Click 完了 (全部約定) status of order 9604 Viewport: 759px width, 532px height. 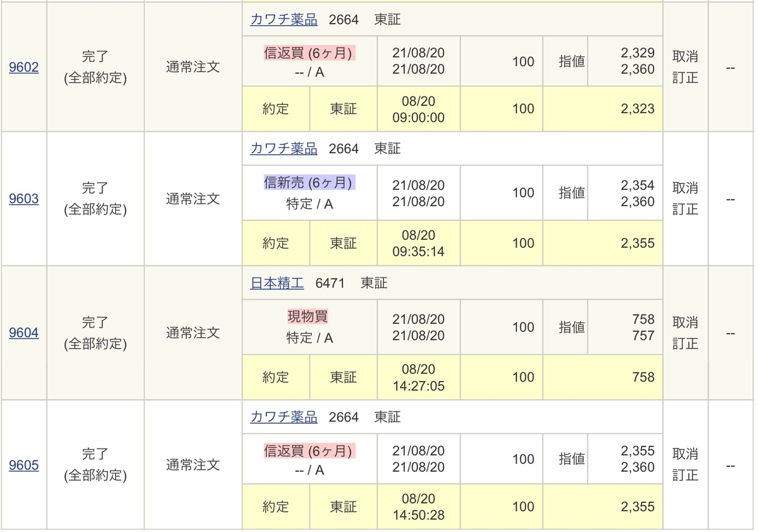coord(96,333)
